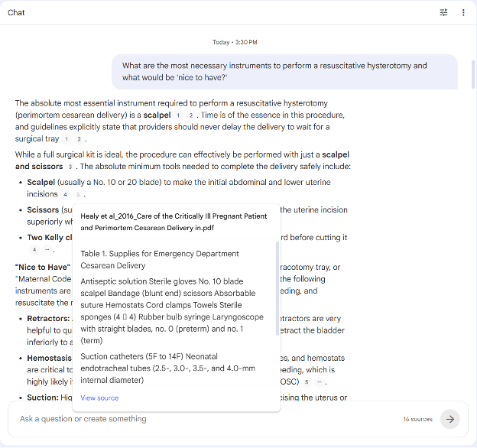Click the bold 'Suction:' bullet heading
The height and width of the screenshot is (448, 477).
[43, 398]
